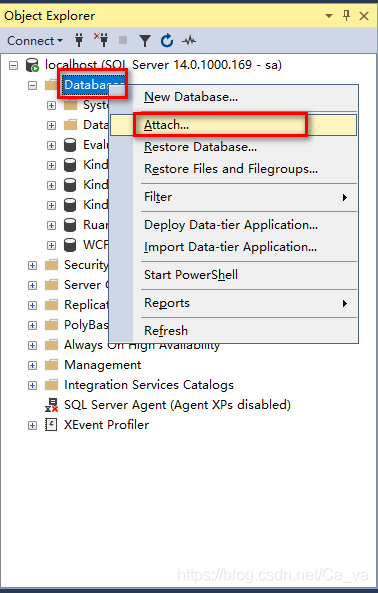Expand the Eval database node
Viewport: 378px width, 593px height.
click(51, 146)
